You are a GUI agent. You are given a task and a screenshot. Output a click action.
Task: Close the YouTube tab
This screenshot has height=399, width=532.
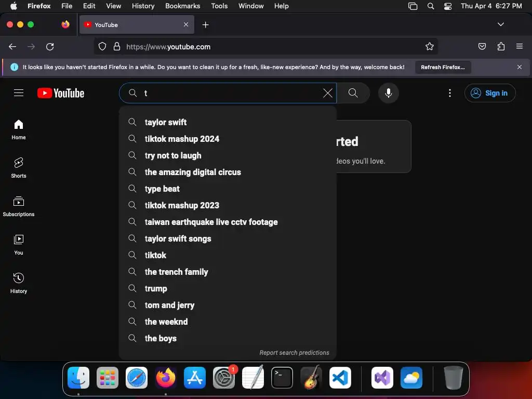pos(186,25)
